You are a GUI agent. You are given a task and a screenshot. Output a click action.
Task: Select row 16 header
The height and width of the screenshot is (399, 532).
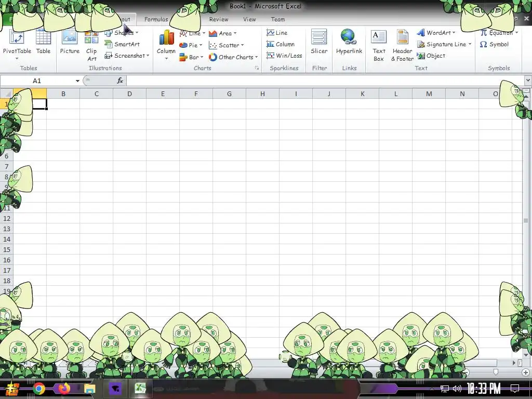pos(6,260)
